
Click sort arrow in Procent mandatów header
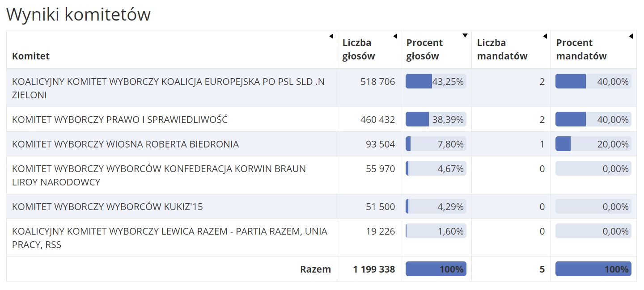point(631,36)
